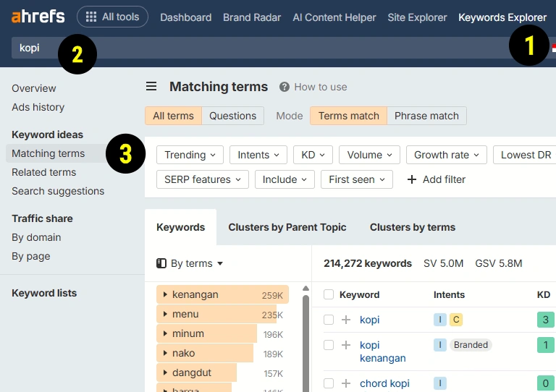556x392 pixels.
Task: Open Traffic share By page
Action: click(x=31, y=256)
